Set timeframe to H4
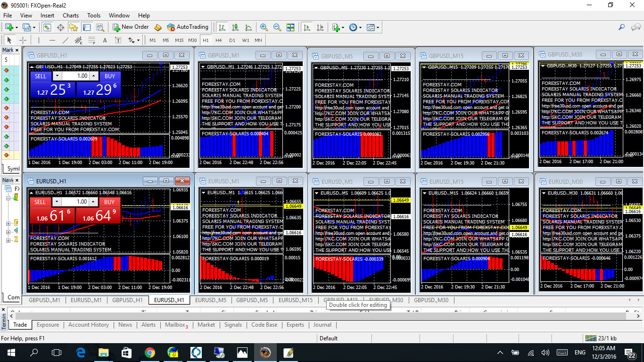This screenshot has height=362, width=644. (219, 40)
